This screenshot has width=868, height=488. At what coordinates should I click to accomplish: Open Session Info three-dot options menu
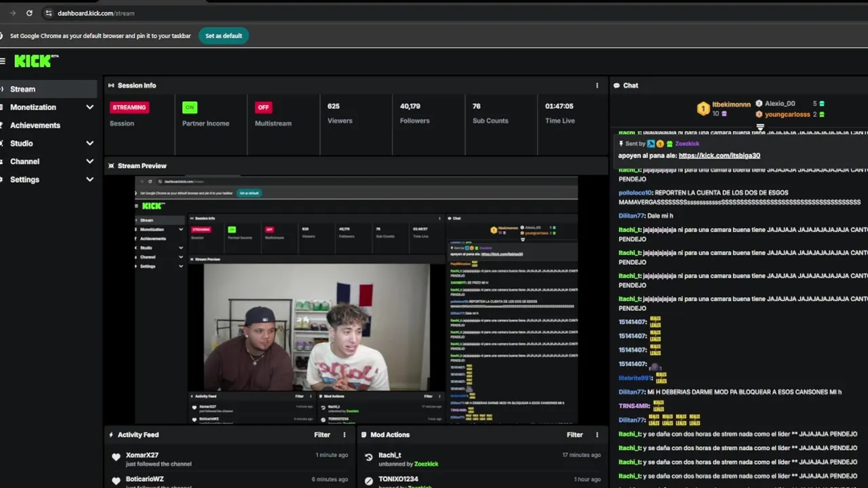(597, 85)
